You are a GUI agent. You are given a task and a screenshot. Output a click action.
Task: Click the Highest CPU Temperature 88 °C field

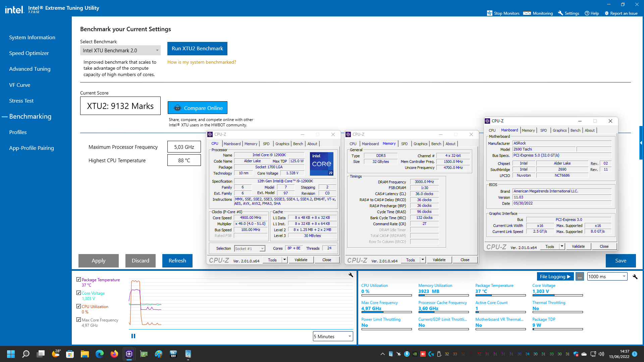pyautogui.click(x=184, y=160)
